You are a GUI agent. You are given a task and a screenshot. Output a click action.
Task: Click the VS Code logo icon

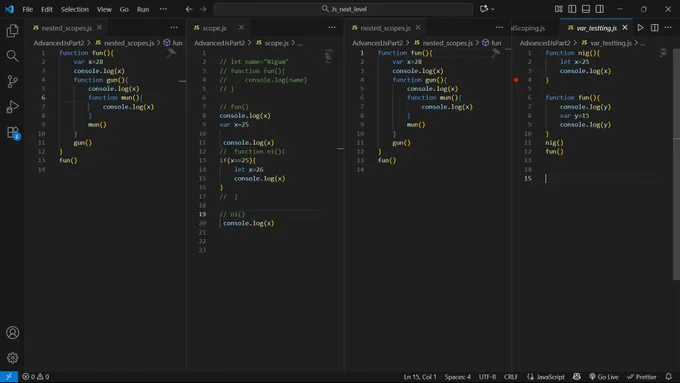(9, 9)
